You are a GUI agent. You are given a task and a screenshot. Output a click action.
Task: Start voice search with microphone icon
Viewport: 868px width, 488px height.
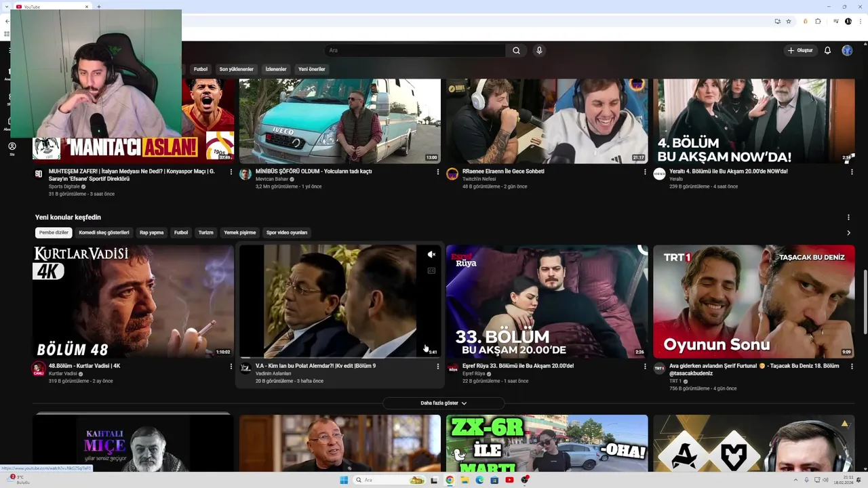coord(539,50)
